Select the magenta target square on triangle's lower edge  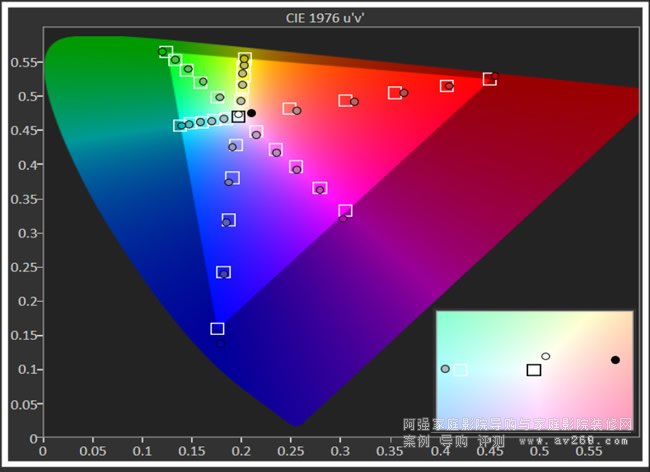pyautogui.click(x=345, y=210)
